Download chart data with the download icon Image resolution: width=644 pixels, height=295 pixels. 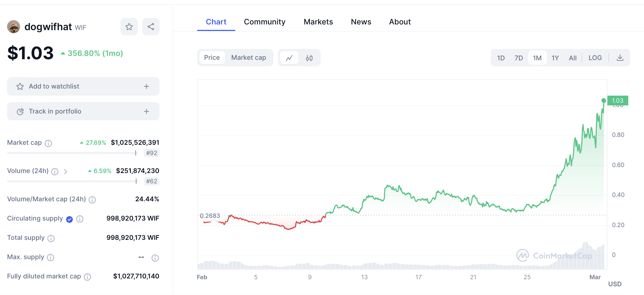[620, 58]
